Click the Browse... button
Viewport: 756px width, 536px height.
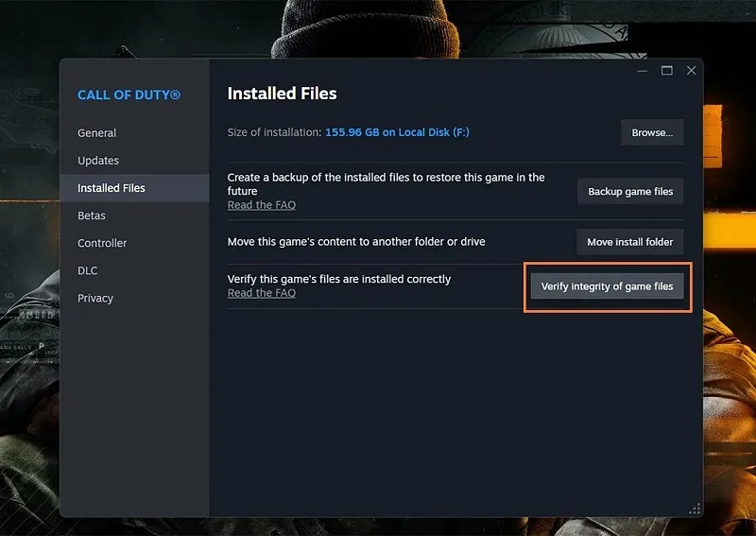[652, 132]
